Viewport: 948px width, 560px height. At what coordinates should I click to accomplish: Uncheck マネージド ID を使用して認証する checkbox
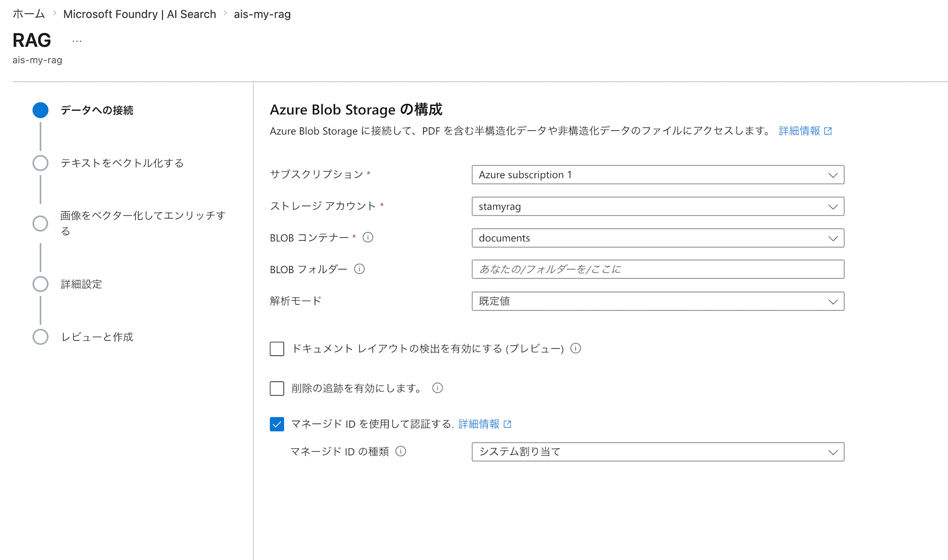(x=277, y=424)
